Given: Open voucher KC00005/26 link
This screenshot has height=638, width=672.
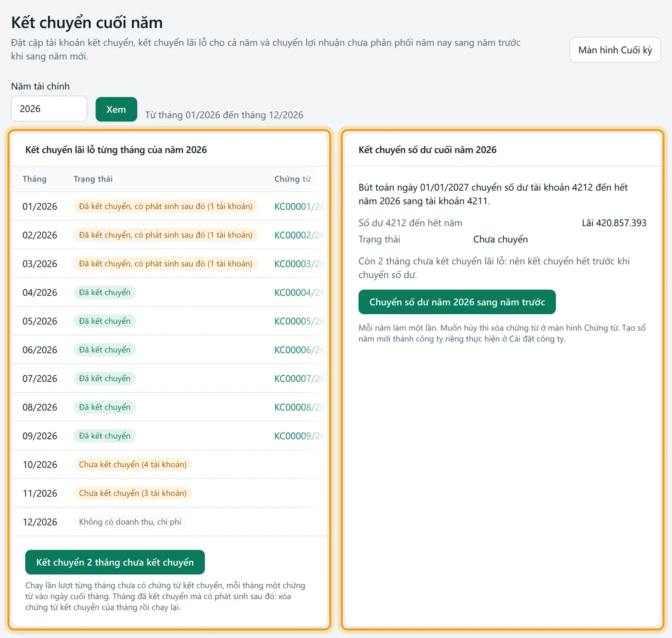Looking at the screenshot, I should (300, 321).
